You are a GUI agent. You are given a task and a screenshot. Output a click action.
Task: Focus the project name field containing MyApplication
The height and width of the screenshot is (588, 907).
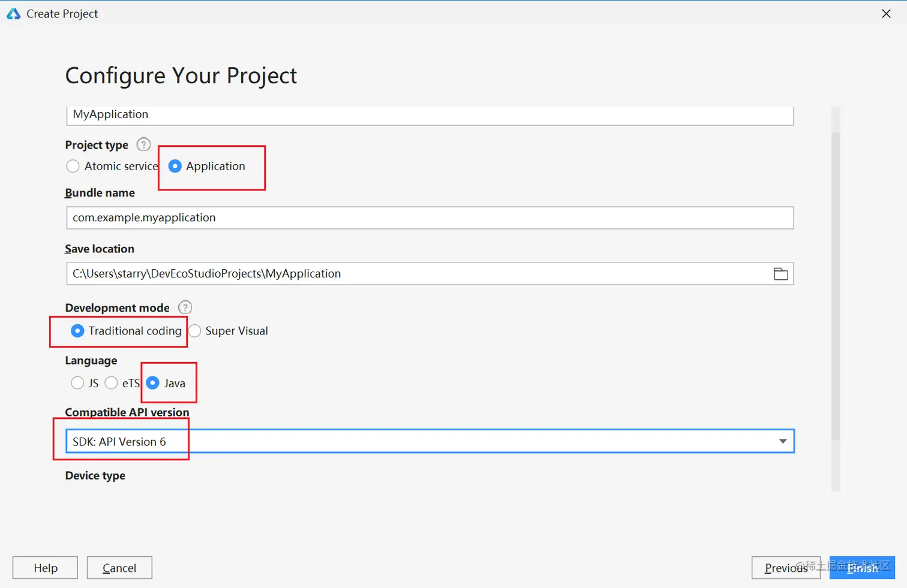click(430, 115)
